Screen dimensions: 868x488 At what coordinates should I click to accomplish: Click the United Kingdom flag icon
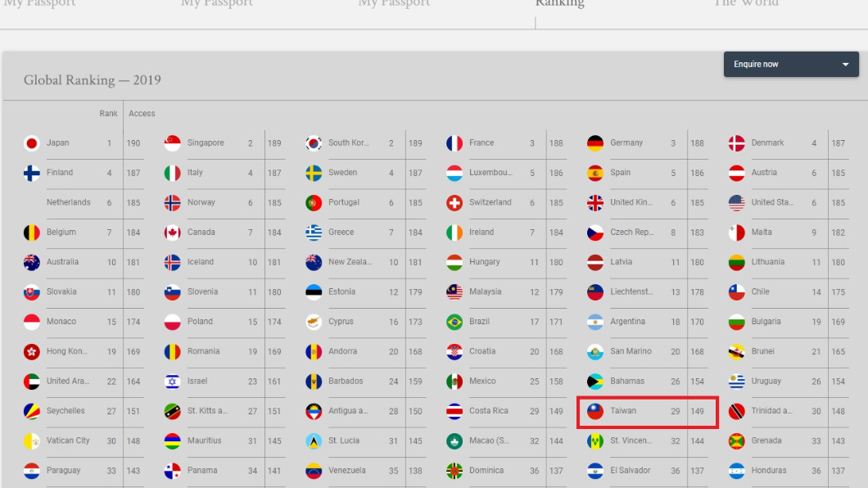595,202
